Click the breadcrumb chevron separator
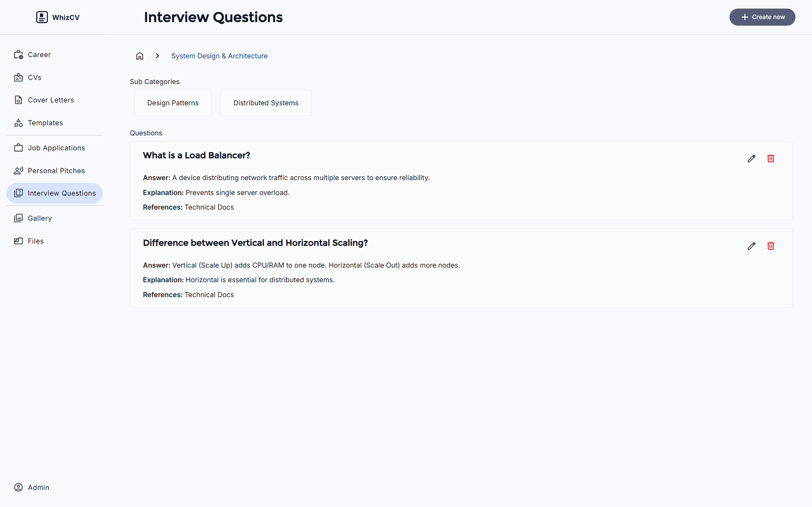 click(x=157, y=56)
